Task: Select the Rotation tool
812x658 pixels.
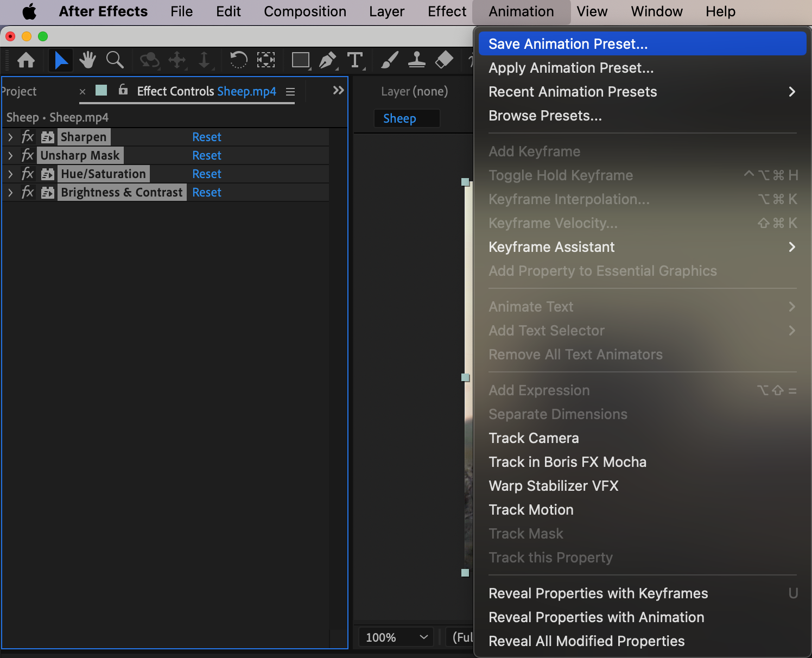Action: 238,60
